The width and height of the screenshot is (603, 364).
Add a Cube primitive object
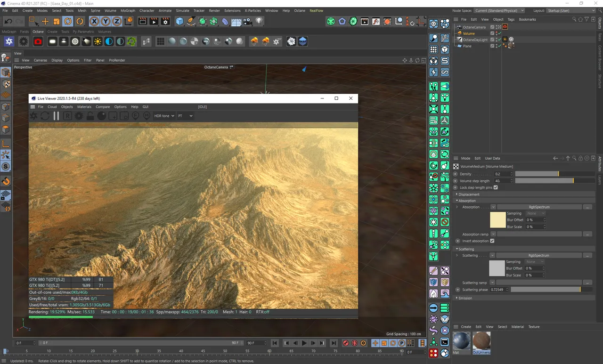tap(179, 21)
